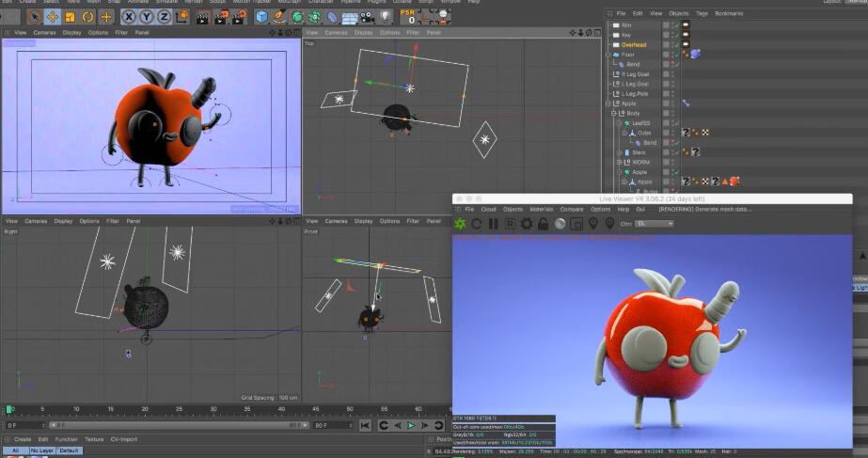Open Render Settings clapperboard gear icon
The width and height of the screenshot is (868, 458).
click(x=239, y=17)
